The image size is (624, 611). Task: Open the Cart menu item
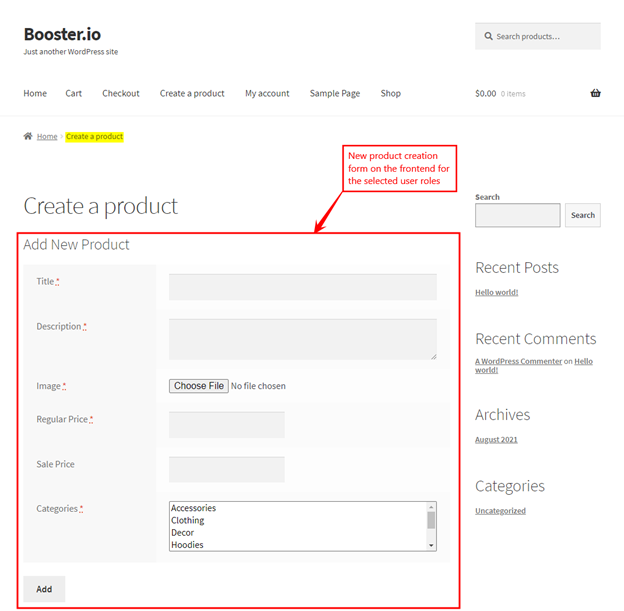(x=74, y=93)
